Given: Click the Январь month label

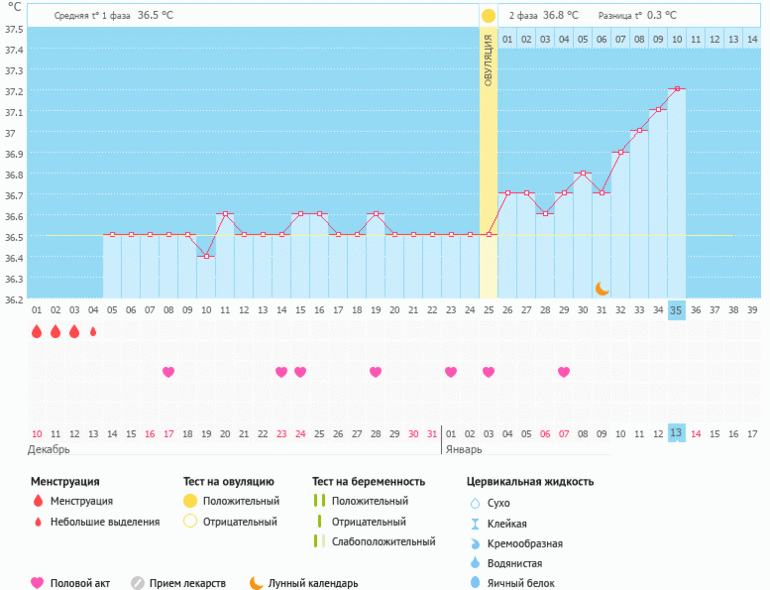Looking at the screenshot, I should (x=461, y=450).
